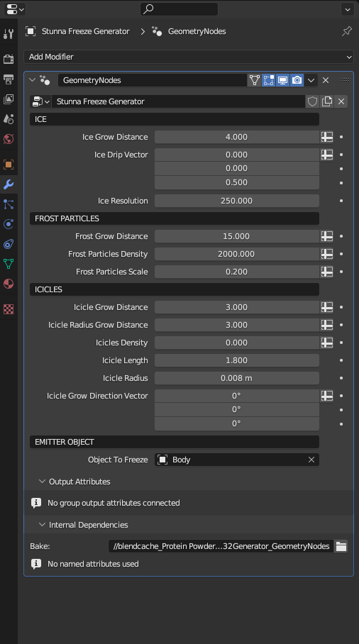Click the Icicle Length field
This screenshot has height=644, width=359.
[x=236, y=360]
